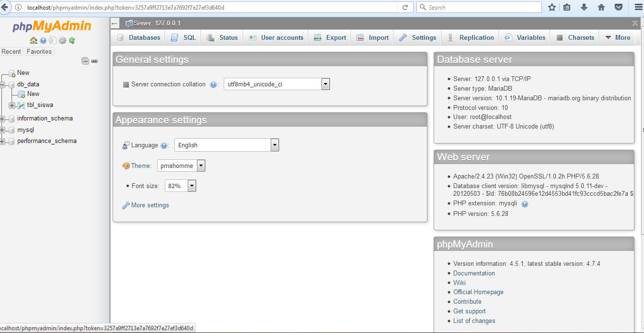Switch to the Databases tab

[x=138, y=37]
